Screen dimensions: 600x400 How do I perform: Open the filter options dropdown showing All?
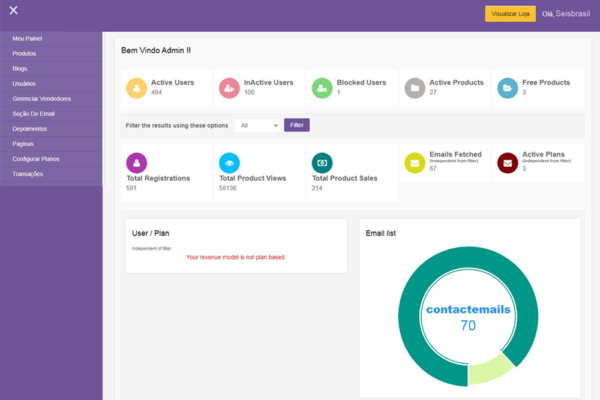click(x=258, y=125)
